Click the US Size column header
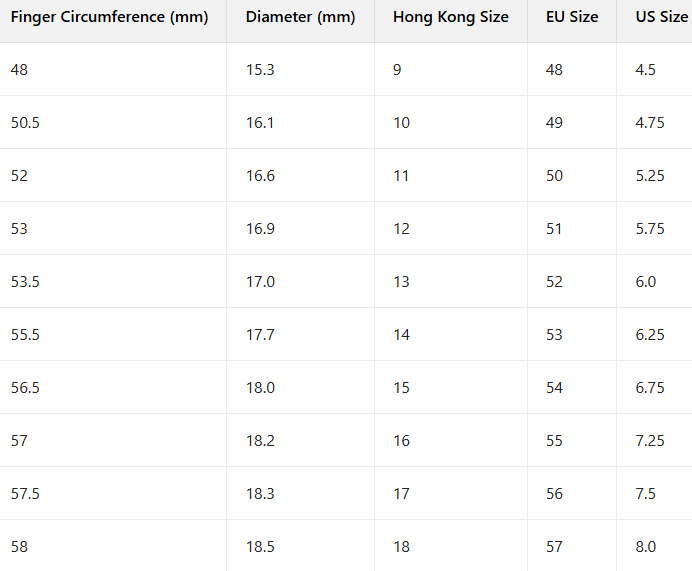The height and width of the screenshot is (571, 692). coord(661,17)
